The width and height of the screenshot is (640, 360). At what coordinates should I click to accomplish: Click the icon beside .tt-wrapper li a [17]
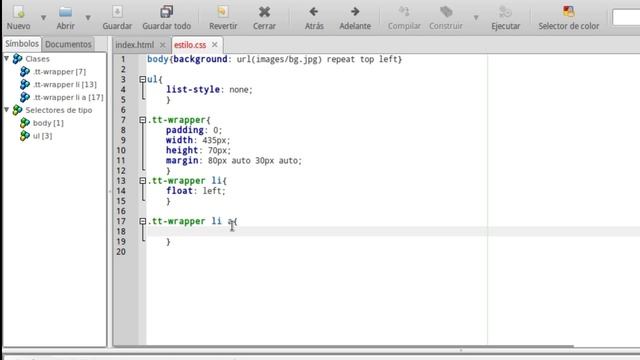tap(25, 97)
